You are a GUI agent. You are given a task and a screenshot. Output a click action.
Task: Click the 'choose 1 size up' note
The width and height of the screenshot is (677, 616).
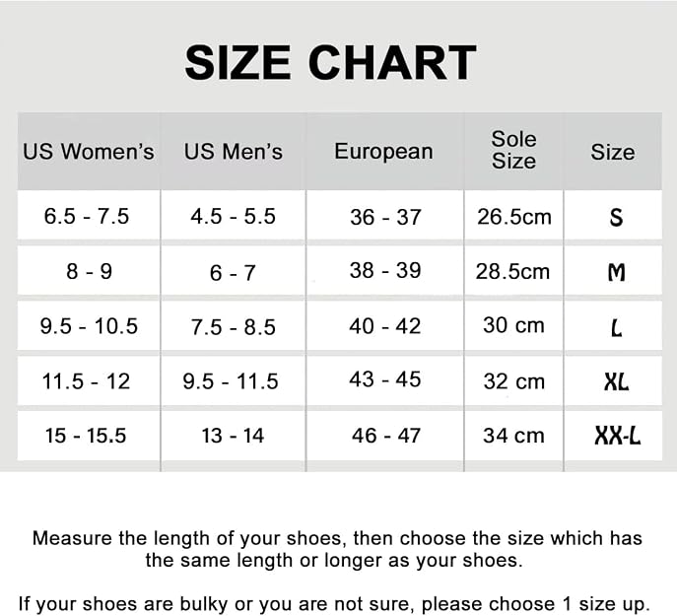coord(536,604)
